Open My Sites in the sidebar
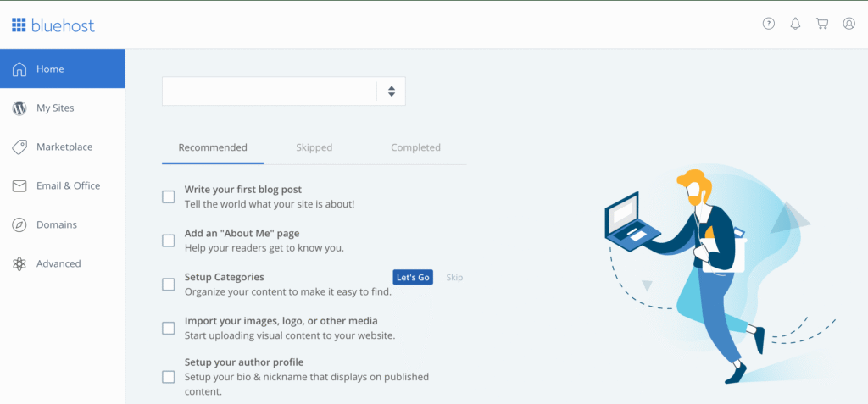868x404 pixels. (63, 108)
